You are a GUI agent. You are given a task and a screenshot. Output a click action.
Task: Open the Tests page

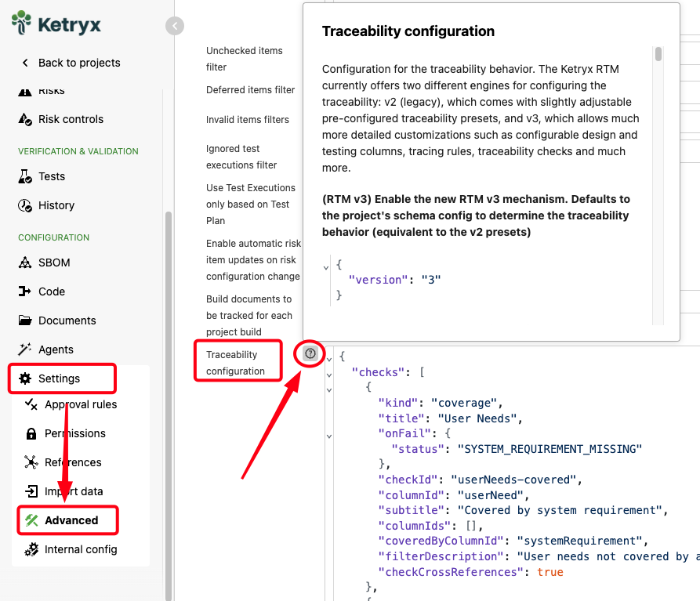(x=52, y=176)
